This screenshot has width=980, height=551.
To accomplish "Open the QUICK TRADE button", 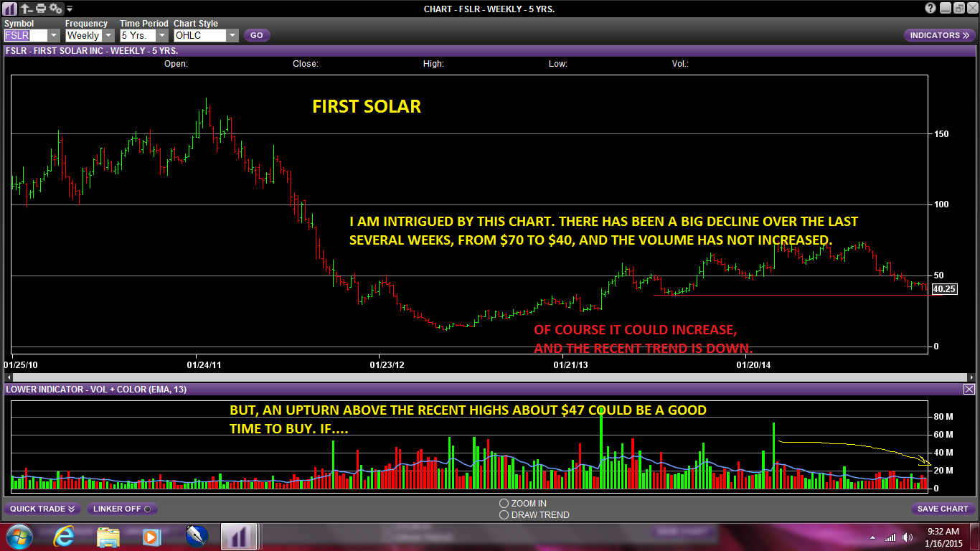I will [42, 509].
